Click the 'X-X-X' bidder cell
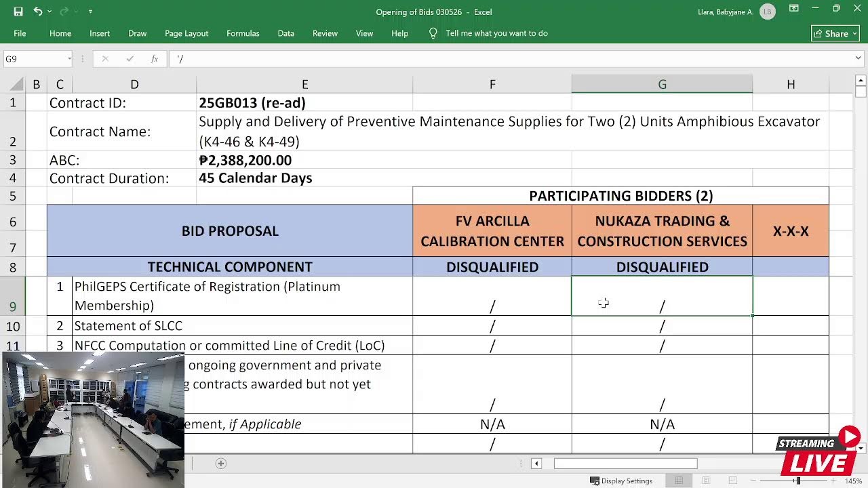This screenshot has height=488, width=868. 791,231
